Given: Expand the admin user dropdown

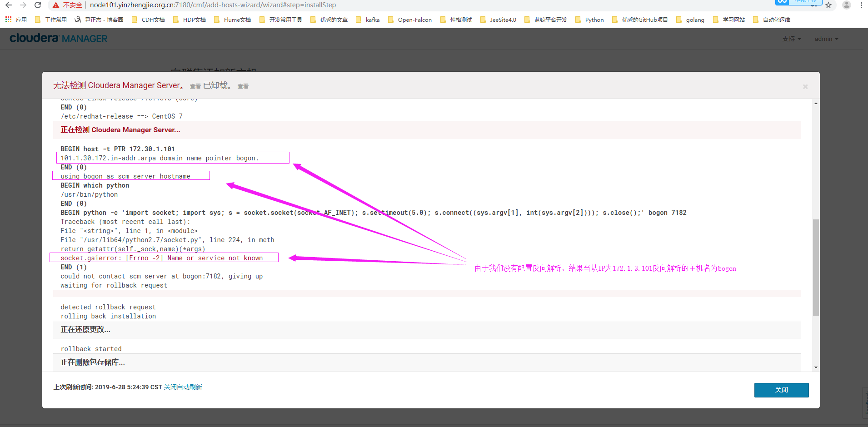Looking at the screenshot, I should (x=826, y=39).
